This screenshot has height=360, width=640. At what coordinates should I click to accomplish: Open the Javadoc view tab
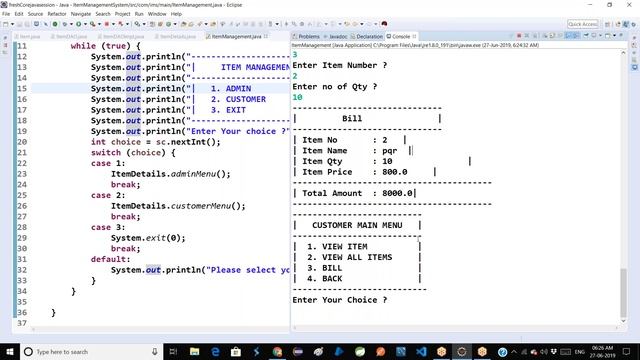(336, 36)
